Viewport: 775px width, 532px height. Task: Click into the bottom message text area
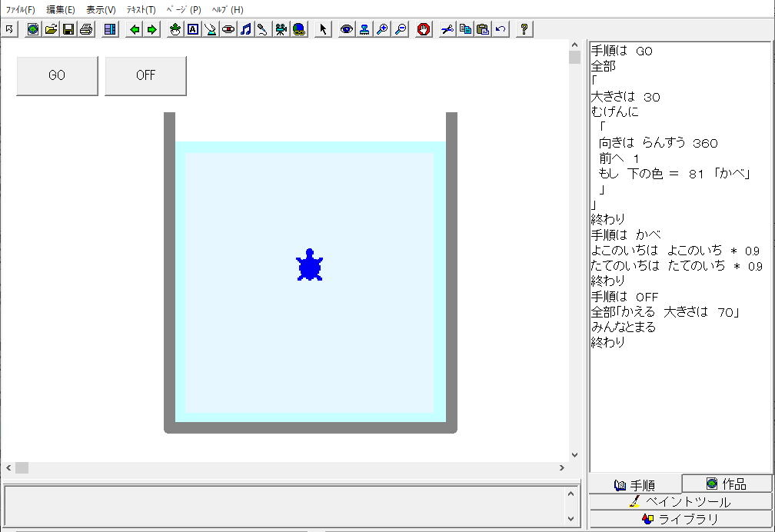coord(284,506)
